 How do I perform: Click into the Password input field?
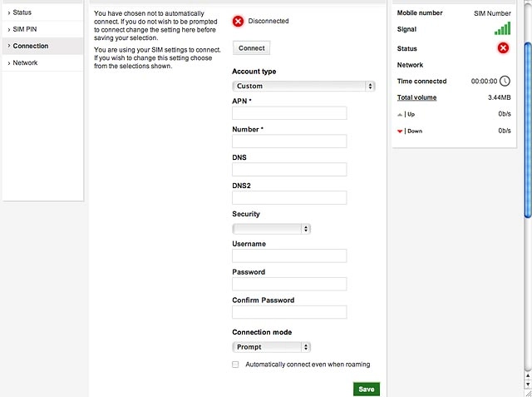pos(289,284)
